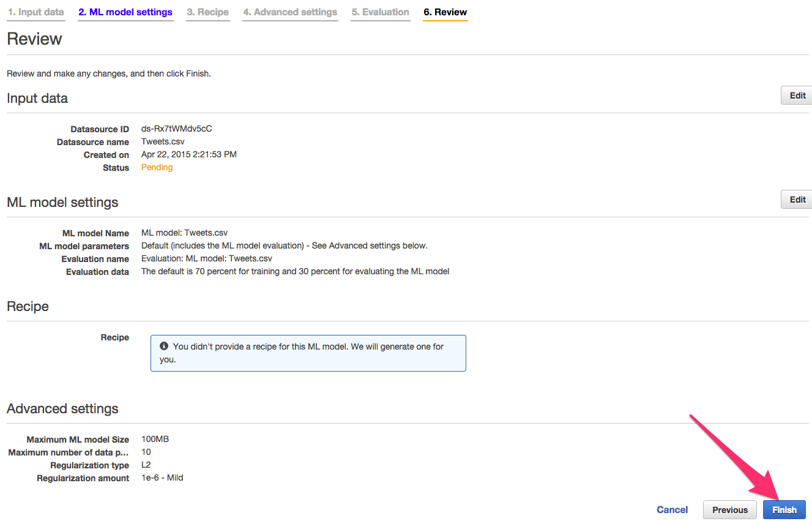Click Finish to create the ML model
812x521 pixels.
point(784,509)
